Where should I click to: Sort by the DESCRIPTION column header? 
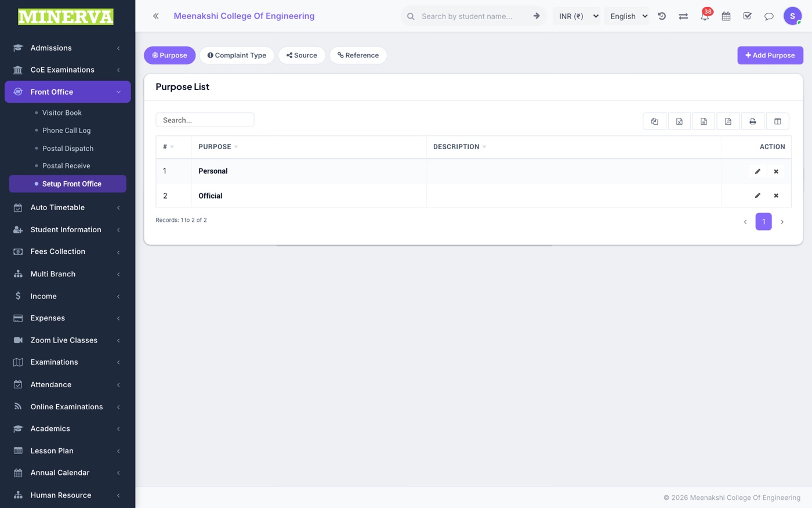(x=574, y=147)
